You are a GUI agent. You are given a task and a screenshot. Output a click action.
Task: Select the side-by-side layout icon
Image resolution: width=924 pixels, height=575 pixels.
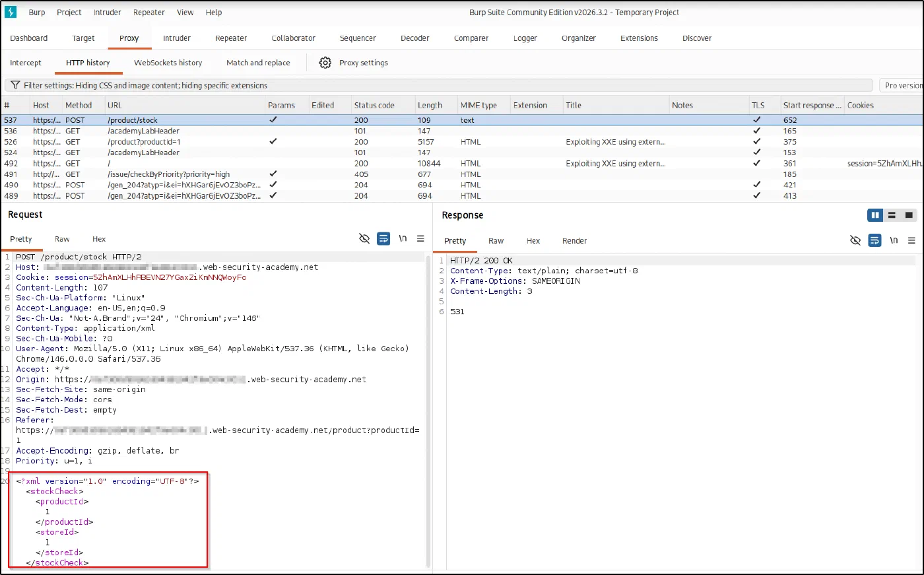click(x=875, y=215)
